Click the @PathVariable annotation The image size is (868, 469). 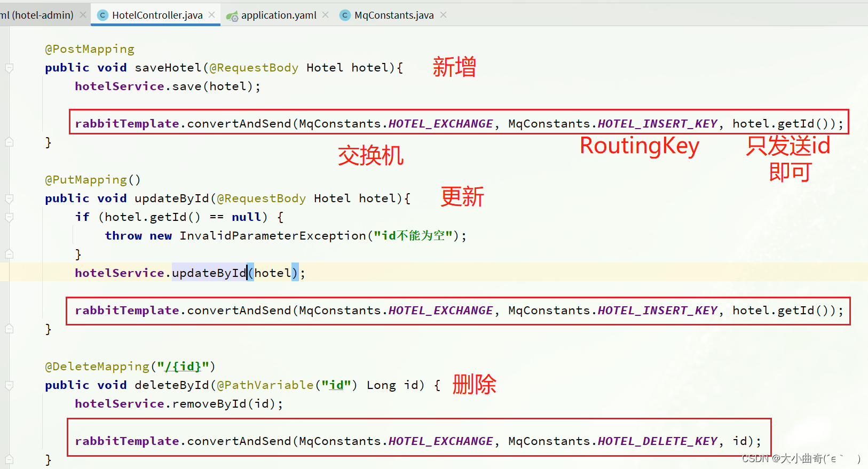(x=265, y=385)
